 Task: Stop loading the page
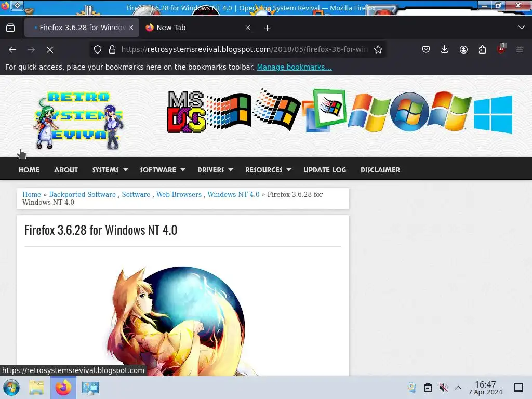click(50, 49)
